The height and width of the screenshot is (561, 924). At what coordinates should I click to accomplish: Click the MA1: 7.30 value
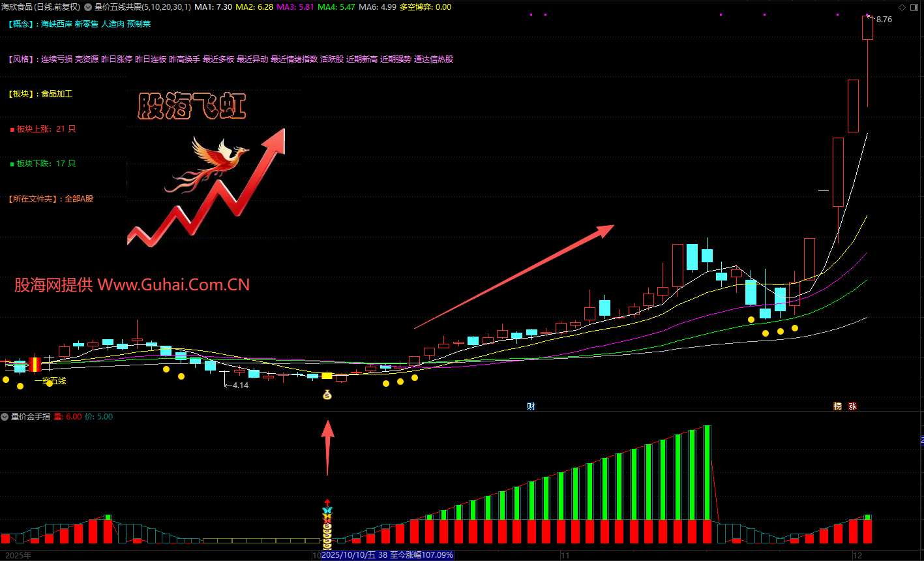pyautogui.click(x=213, y=7)
